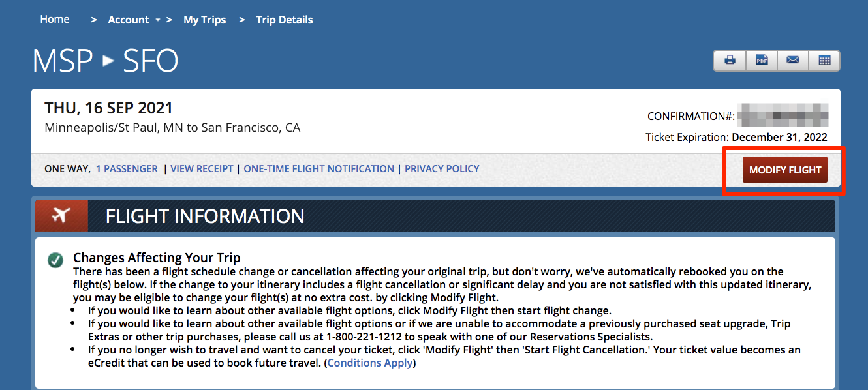The height and width of the screenshot is (390, 868).
Task: Select the hidden confirmation number field
Action: pos(783,115)
